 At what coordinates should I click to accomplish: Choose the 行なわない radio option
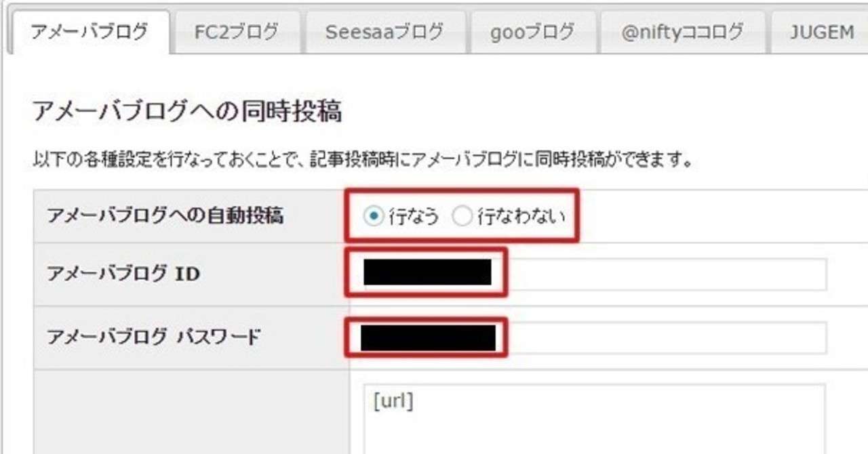click(x=462, y=216)
